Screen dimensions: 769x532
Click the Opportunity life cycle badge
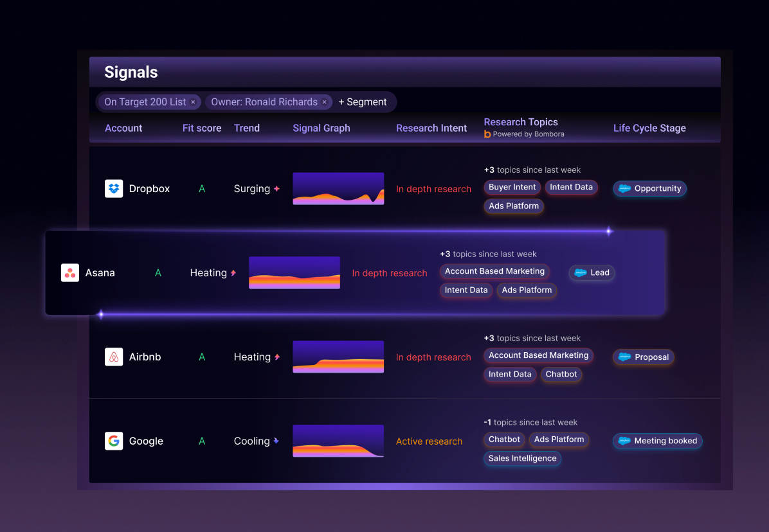pos(649,189)
